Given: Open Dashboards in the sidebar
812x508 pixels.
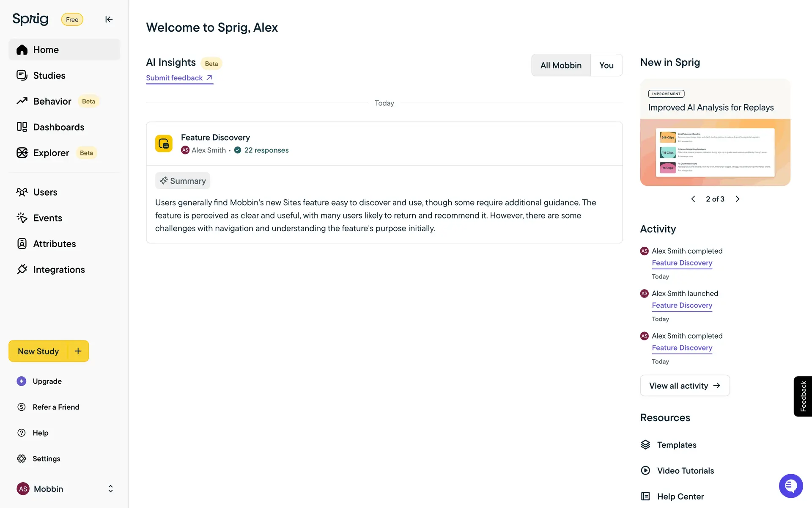Looking at the screenshot, I should click(x=58, y=127).
